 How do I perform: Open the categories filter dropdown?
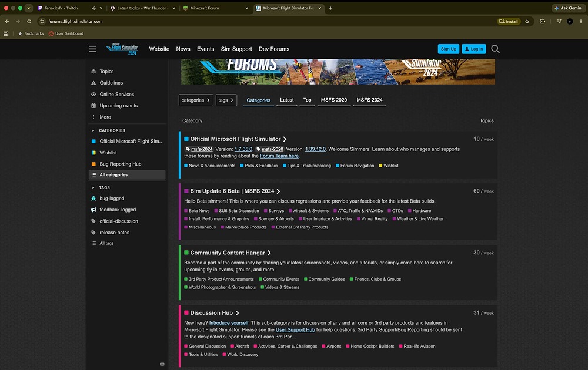[x=196, y=100]
